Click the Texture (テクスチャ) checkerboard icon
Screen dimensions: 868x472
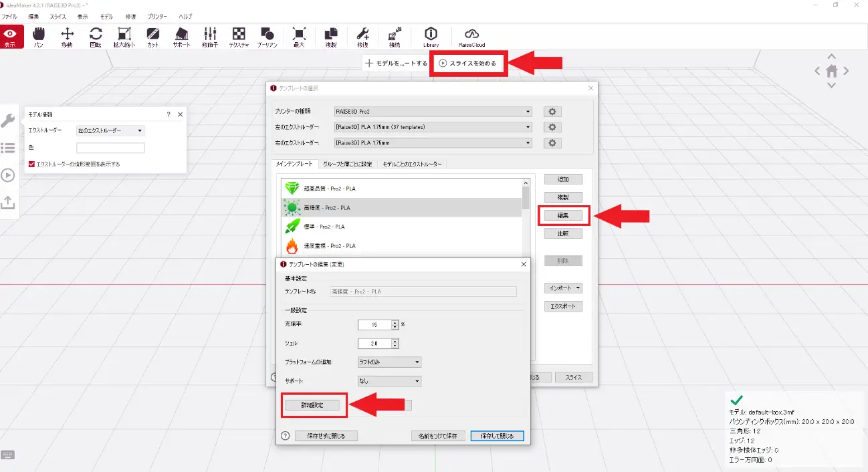(239, 37)
